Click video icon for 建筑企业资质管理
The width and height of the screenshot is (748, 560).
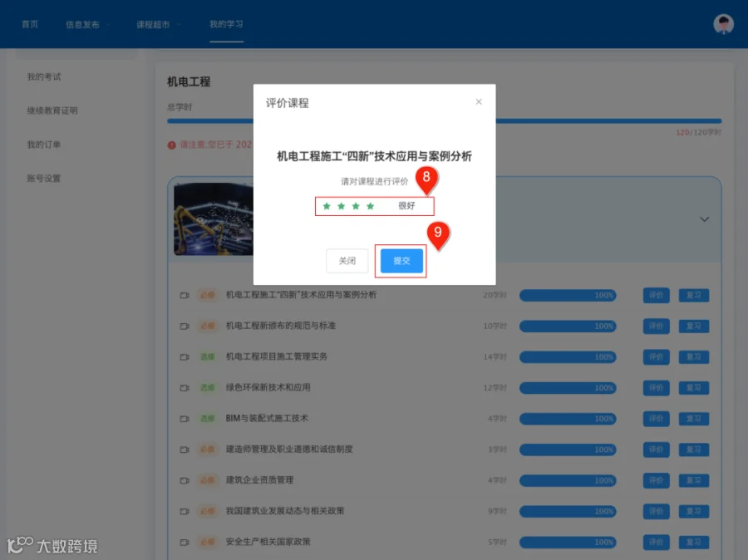185,480
